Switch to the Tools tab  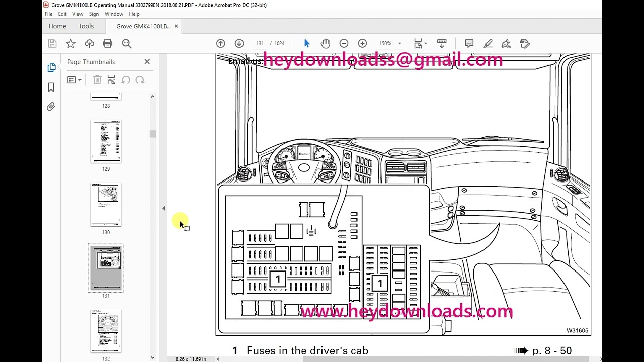pyautogui.click(x=86, y=26)
